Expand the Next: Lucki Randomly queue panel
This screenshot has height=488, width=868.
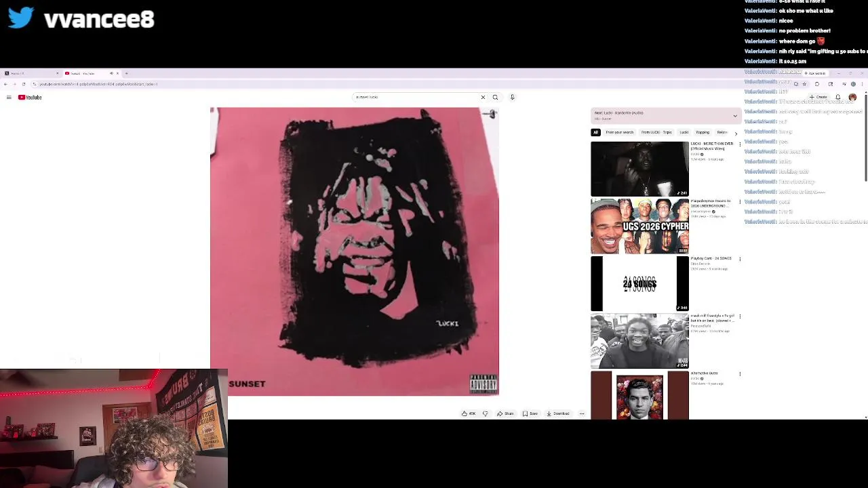[x=734, y=116]
